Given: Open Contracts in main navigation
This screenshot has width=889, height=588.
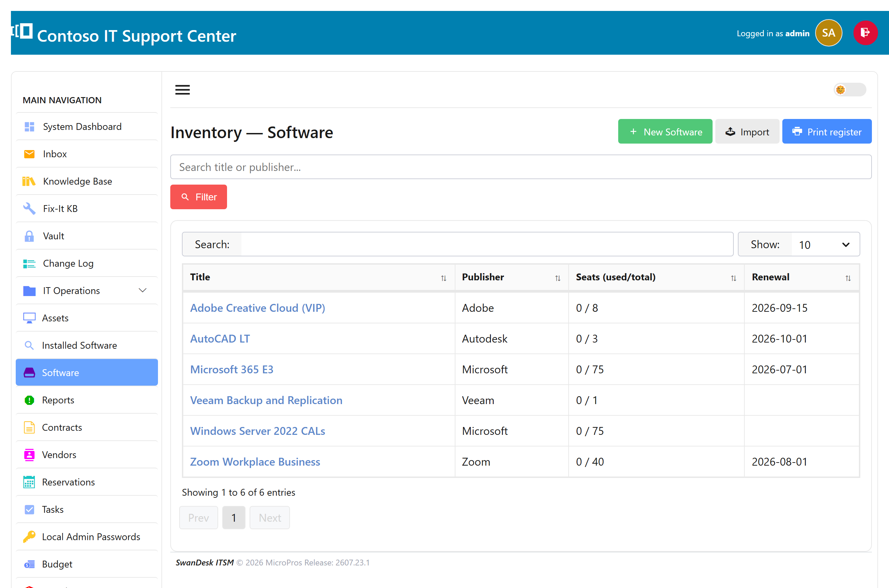Looking at the screenshot, I should (x=87, y=428).
